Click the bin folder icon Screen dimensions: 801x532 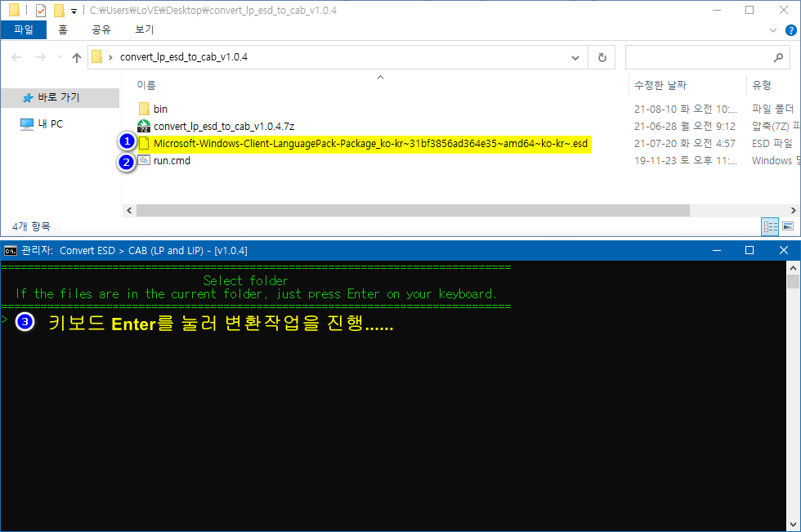[144, 109]
